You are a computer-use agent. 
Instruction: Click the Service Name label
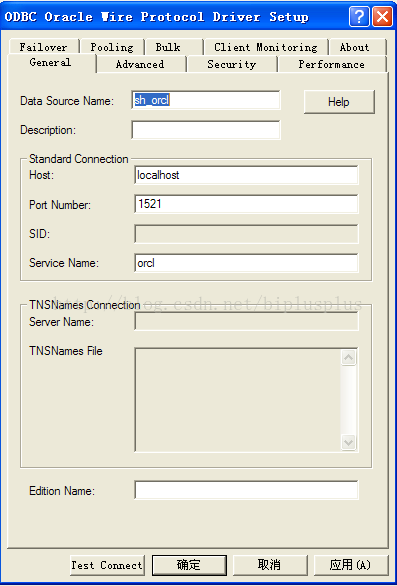click(64, 263)
